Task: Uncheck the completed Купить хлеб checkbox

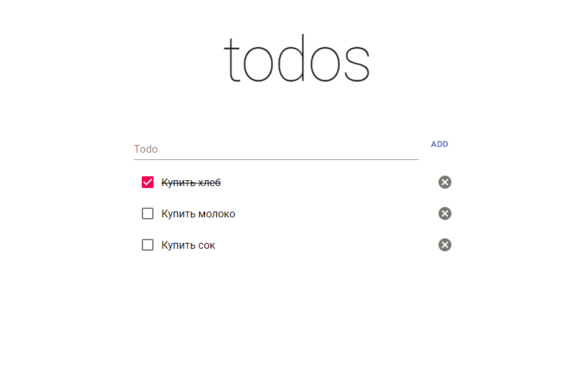Action: [148, 182]
